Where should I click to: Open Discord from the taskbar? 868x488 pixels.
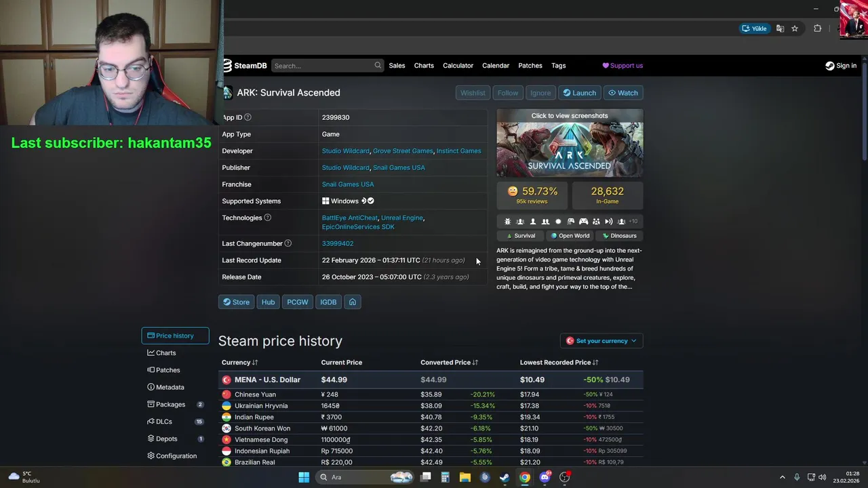coord(545,477)
